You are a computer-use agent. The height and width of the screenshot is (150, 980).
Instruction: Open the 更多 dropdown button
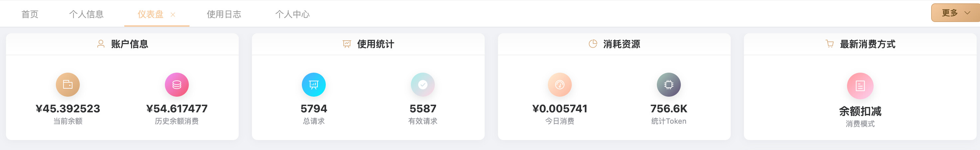coord(955,13)
